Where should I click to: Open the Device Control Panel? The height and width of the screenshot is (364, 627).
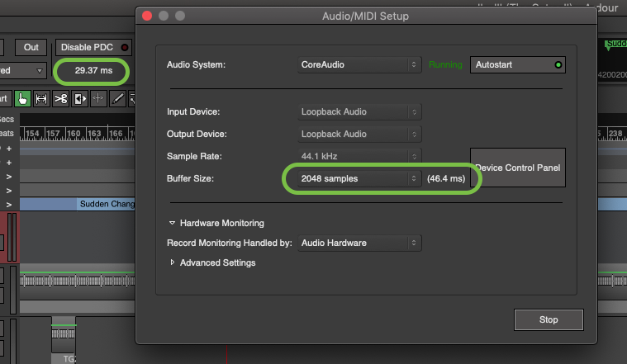coord(518,168)
